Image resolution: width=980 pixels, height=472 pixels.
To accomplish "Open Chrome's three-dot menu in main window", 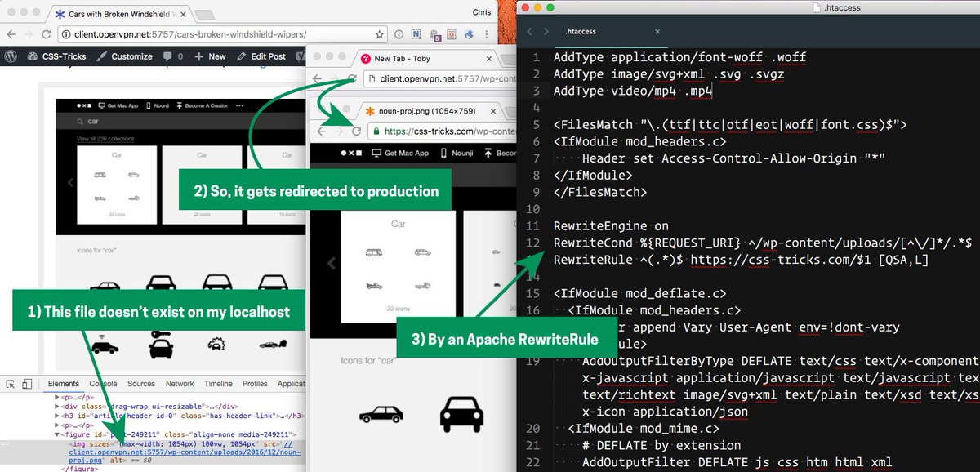I will point(488,35).
